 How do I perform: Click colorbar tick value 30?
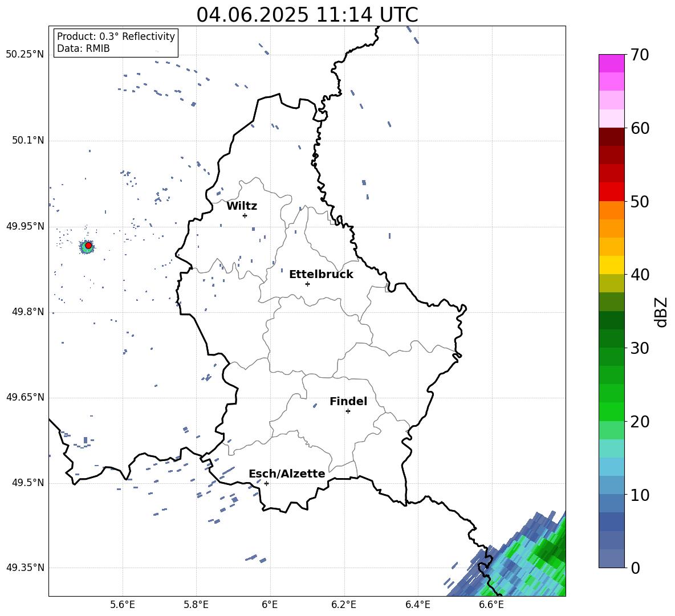(x=640, y=348)
